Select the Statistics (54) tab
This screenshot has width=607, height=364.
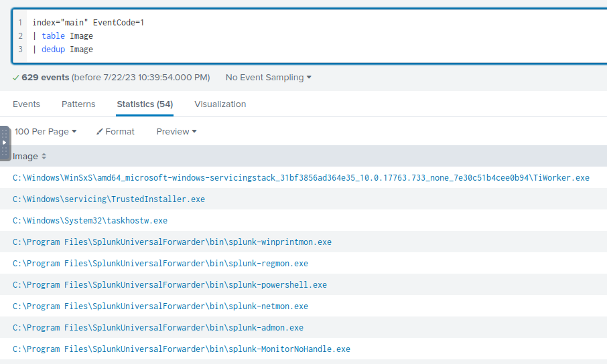point(145,104)
